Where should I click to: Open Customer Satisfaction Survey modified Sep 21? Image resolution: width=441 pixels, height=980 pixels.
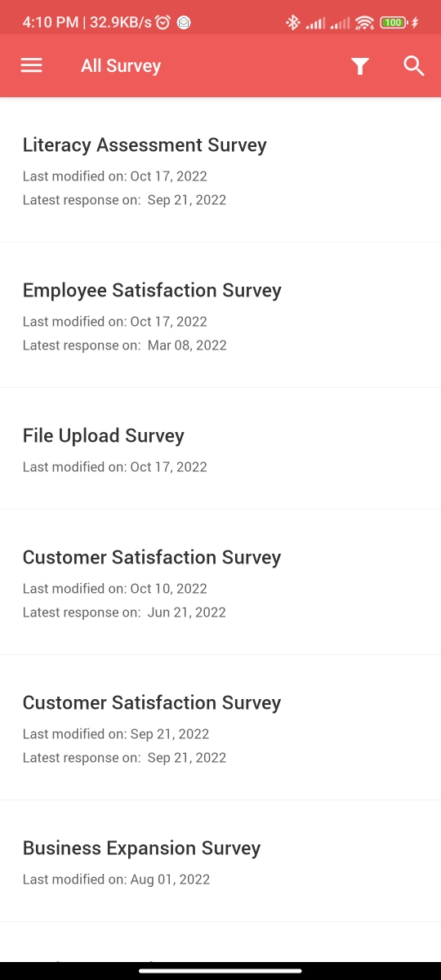pyautogui.click(x=220, y=728)
